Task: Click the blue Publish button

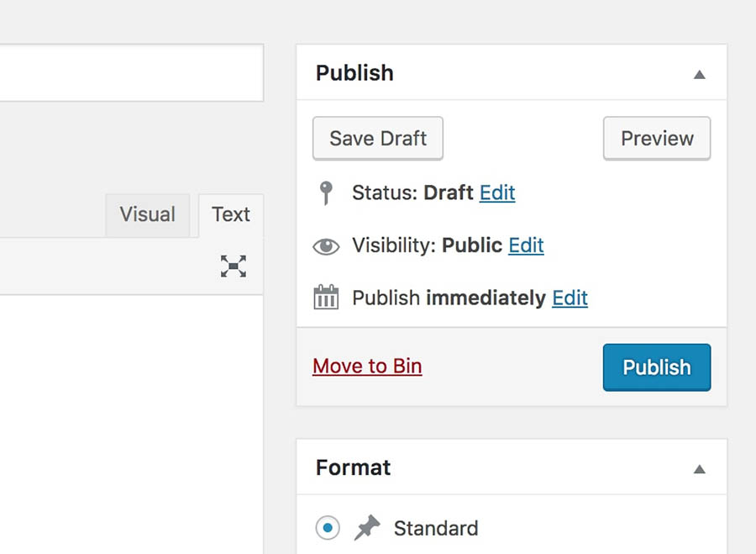Action: point(657,367)
